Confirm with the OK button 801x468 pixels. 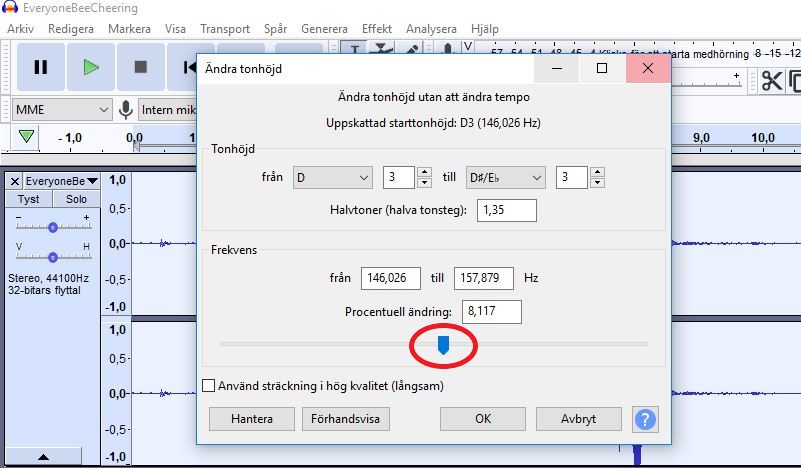click(x=483, y=419)
